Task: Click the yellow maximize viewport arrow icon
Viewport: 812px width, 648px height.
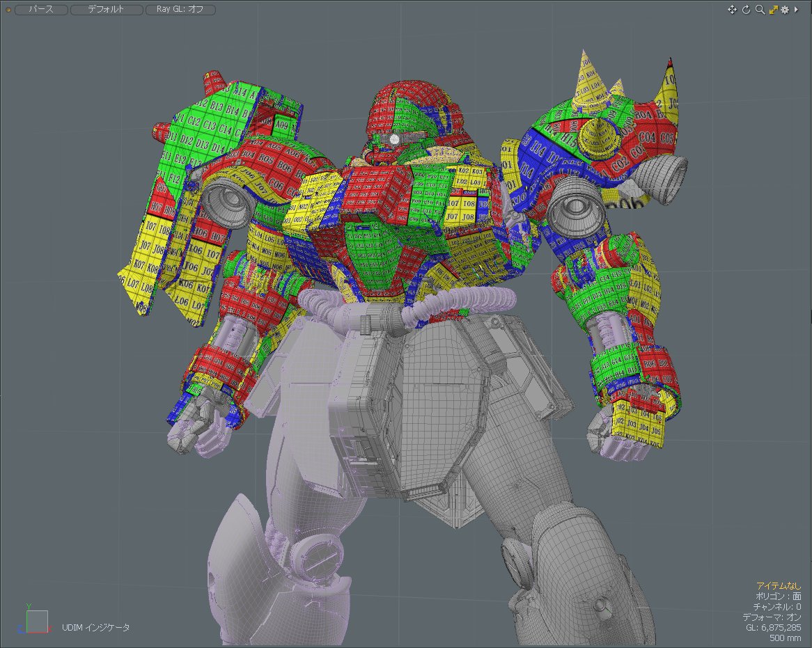Action: pyautogui.click(x=773, y=10)
